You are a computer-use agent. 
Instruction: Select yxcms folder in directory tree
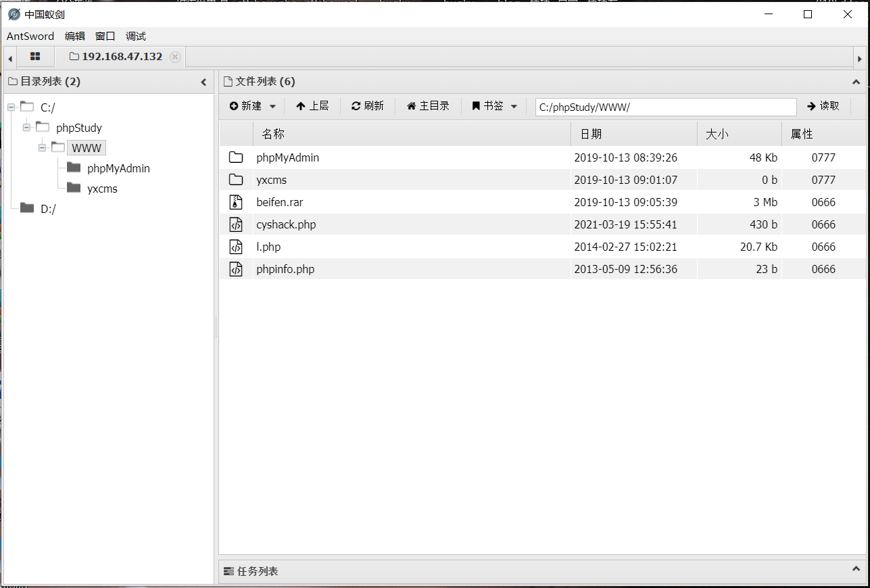102,189
